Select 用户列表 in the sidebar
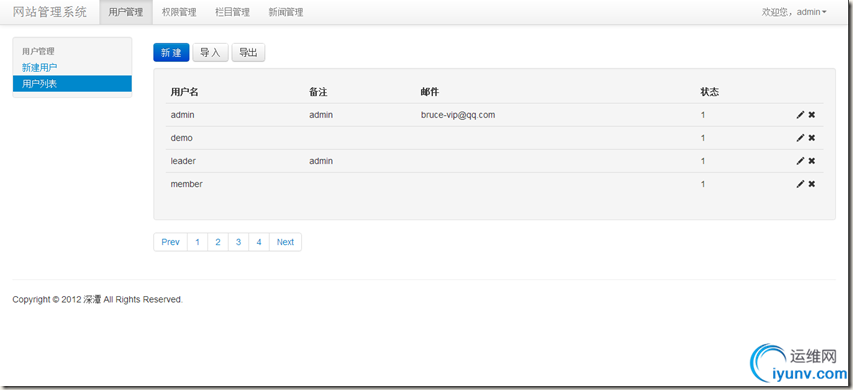 72,83
